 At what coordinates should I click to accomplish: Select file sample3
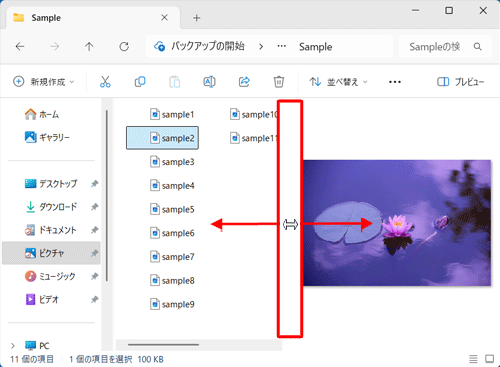tap(172, 162)
